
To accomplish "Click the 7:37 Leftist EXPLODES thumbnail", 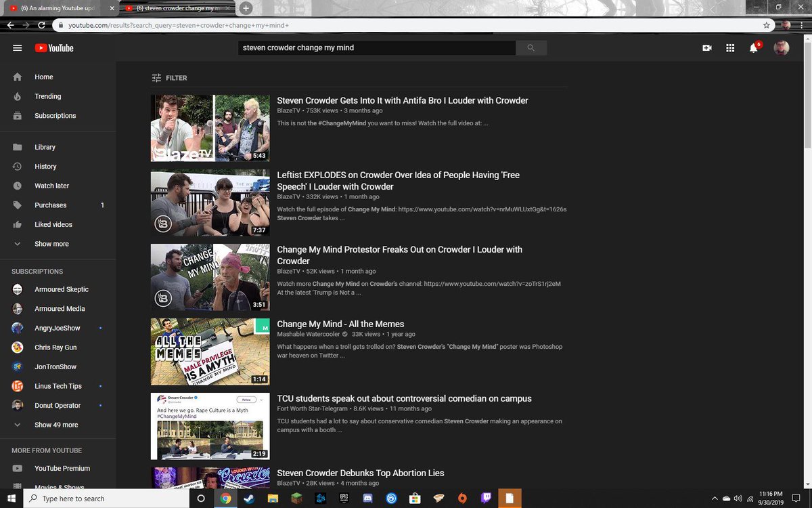I will click(x=210, y=203).
